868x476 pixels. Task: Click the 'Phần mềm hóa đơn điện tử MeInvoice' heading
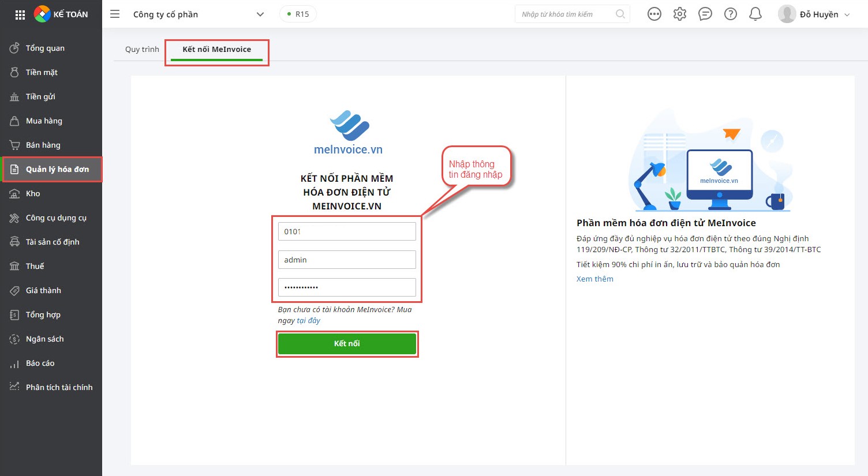click(x=666, y=223)
